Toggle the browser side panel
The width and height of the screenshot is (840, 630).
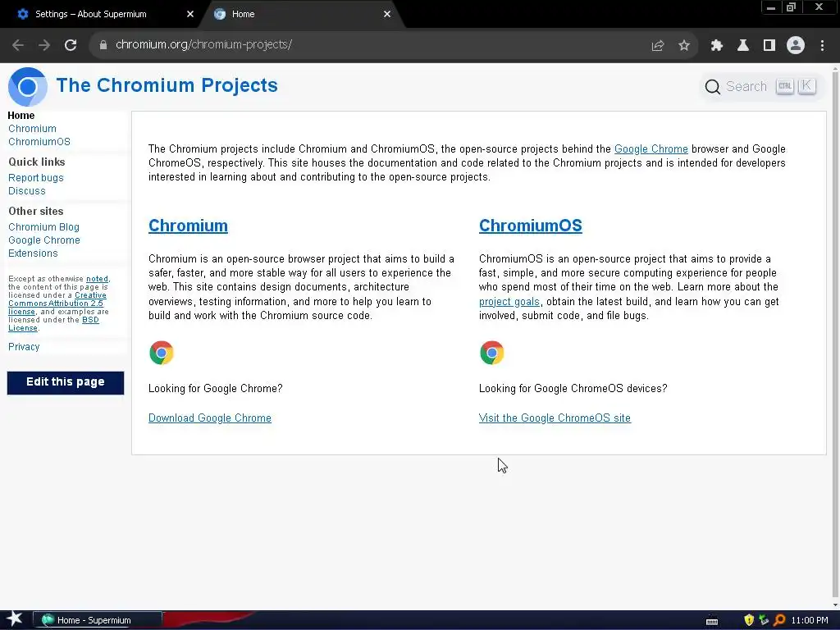[769, 46]
